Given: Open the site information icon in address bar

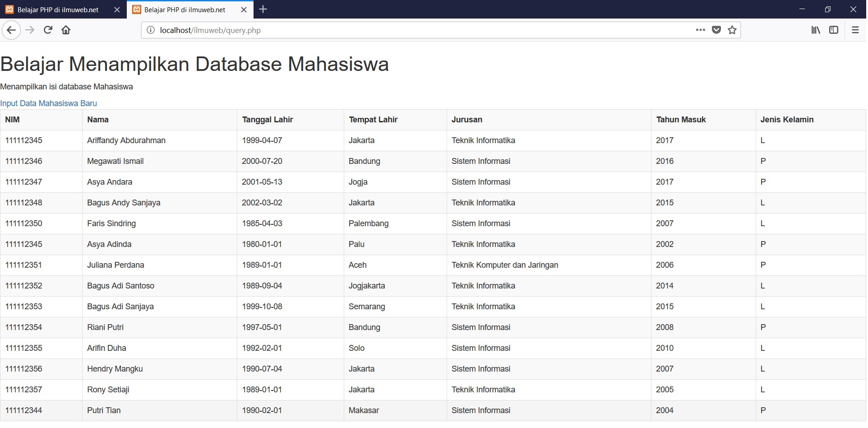Looking at the screenshot, I should pos(151,30).
